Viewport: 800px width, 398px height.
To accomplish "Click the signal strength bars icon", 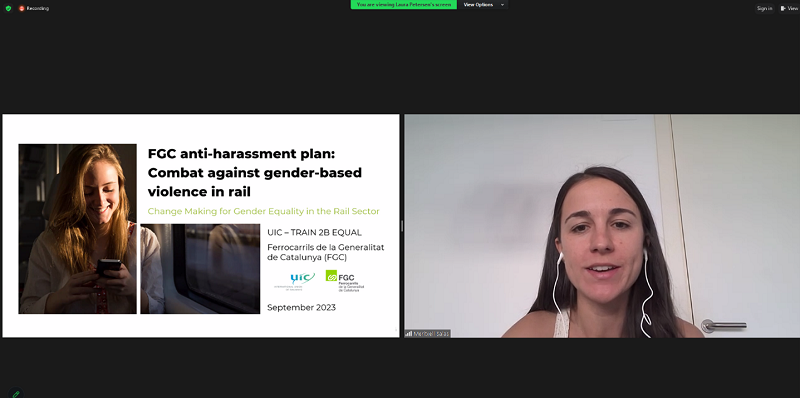I will (x=409, y=334).
